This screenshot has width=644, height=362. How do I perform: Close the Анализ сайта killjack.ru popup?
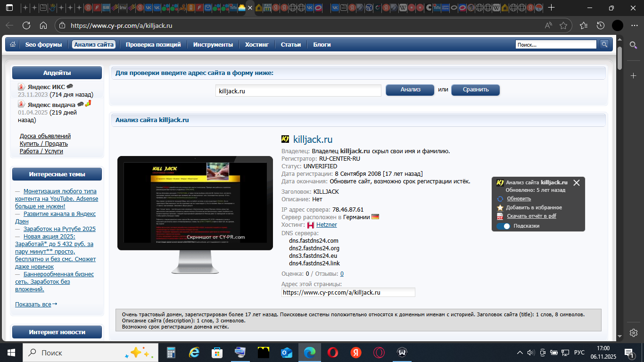(576, 183)
